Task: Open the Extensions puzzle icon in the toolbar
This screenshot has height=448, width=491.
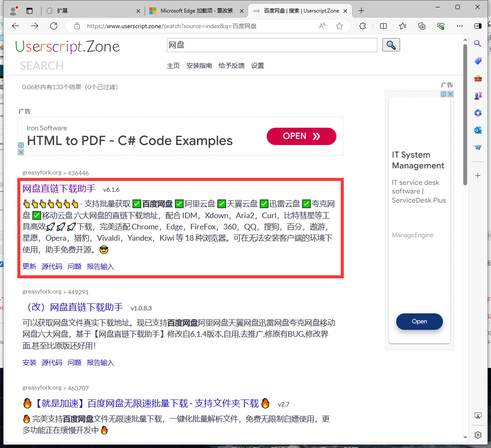Action: pos(363,26)
